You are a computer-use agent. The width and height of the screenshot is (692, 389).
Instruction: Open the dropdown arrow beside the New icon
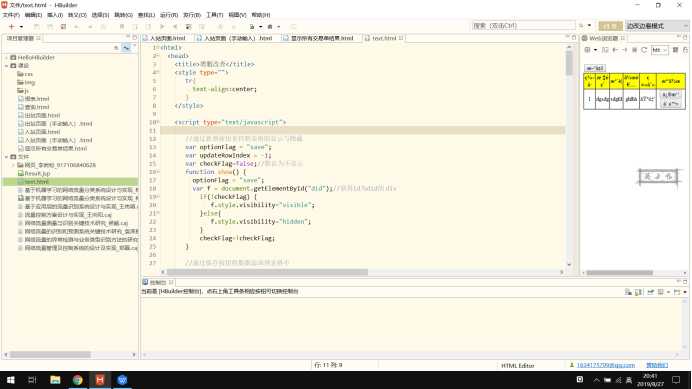point(21,26)
